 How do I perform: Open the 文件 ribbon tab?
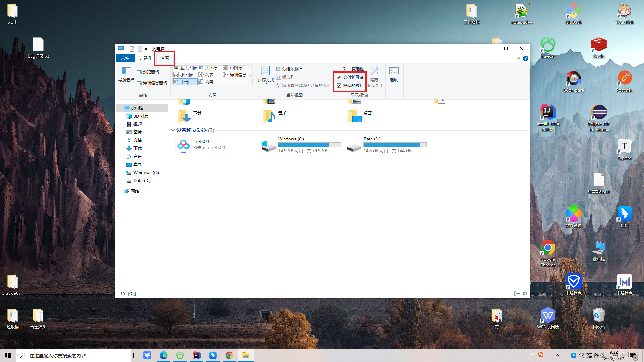point(125,58)
